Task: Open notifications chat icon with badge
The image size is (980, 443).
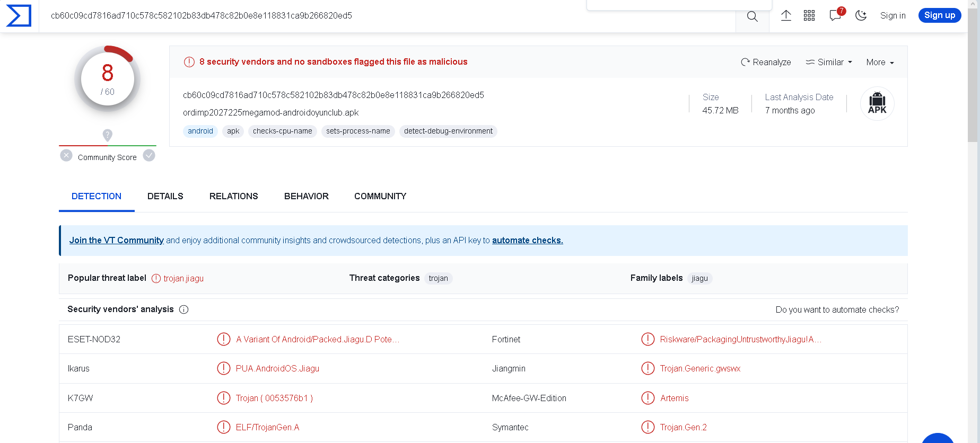Action: 836,14
